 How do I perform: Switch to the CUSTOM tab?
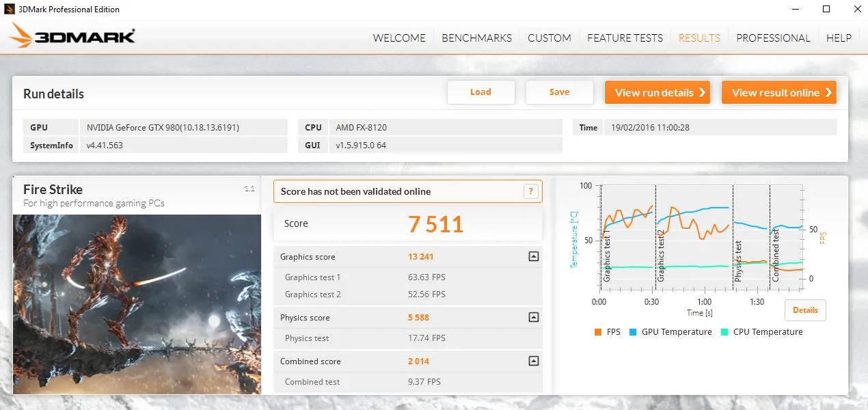(549, 38)
